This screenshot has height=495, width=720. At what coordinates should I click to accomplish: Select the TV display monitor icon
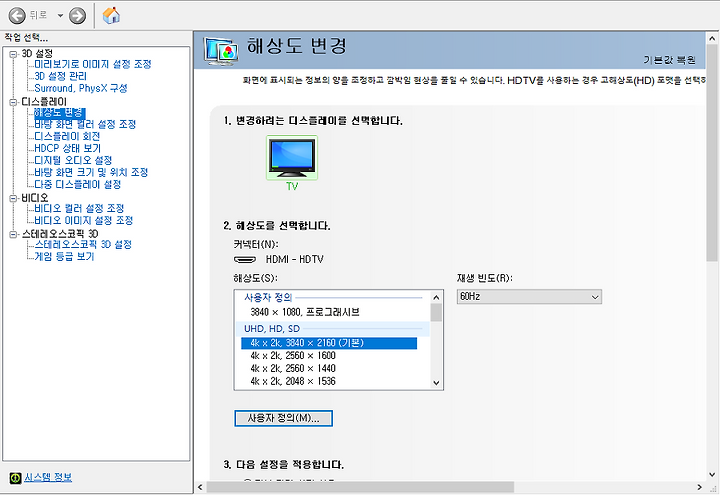click(x=292, y=158)
